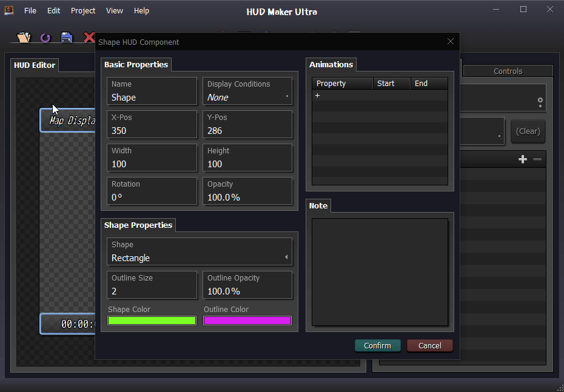Click the Note section tab

coord(318,206)
